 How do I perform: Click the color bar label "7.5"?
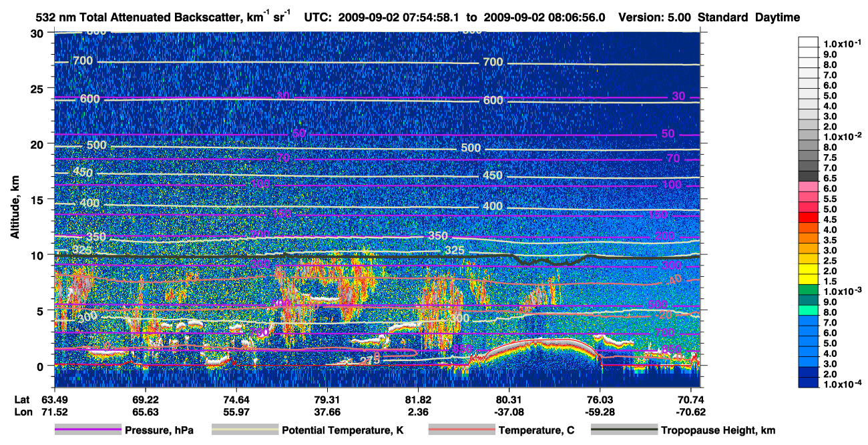831,157
